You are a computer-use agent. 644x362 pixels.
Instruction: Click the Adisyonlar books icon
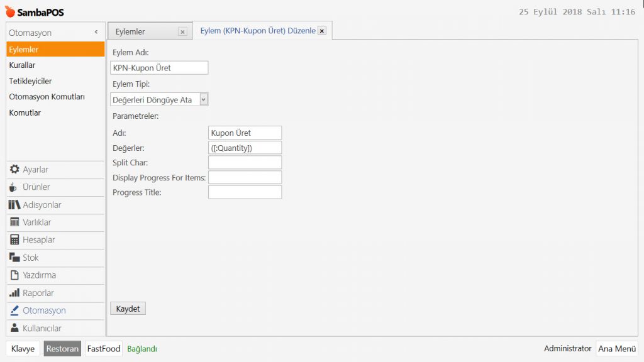pos(14,205)
